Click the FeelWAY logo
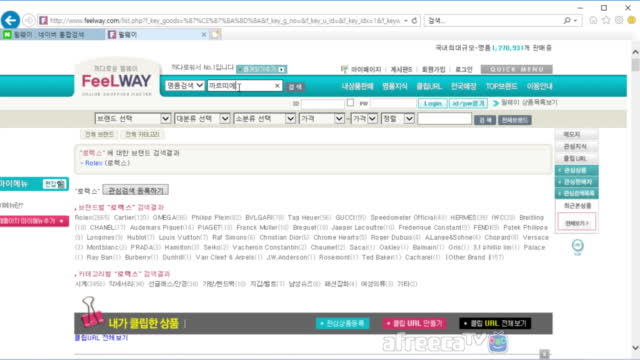640x360 pixels. point(116,82)
